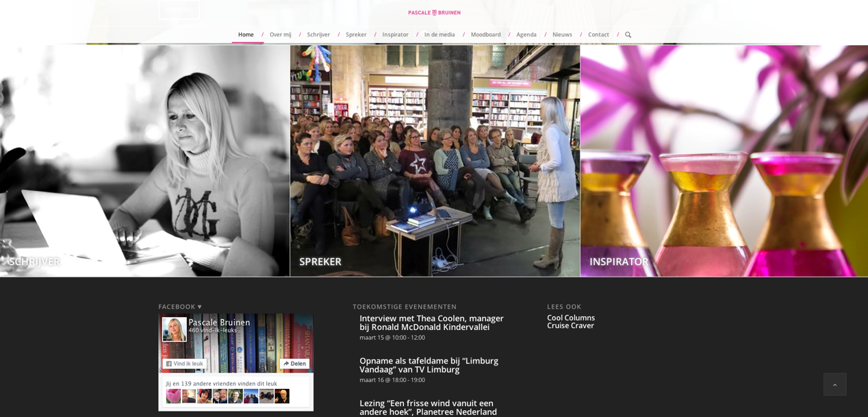Click the Pascale Bruinen Facebook page title
Screen dimensions: 868x417
[x=219, y=322]
